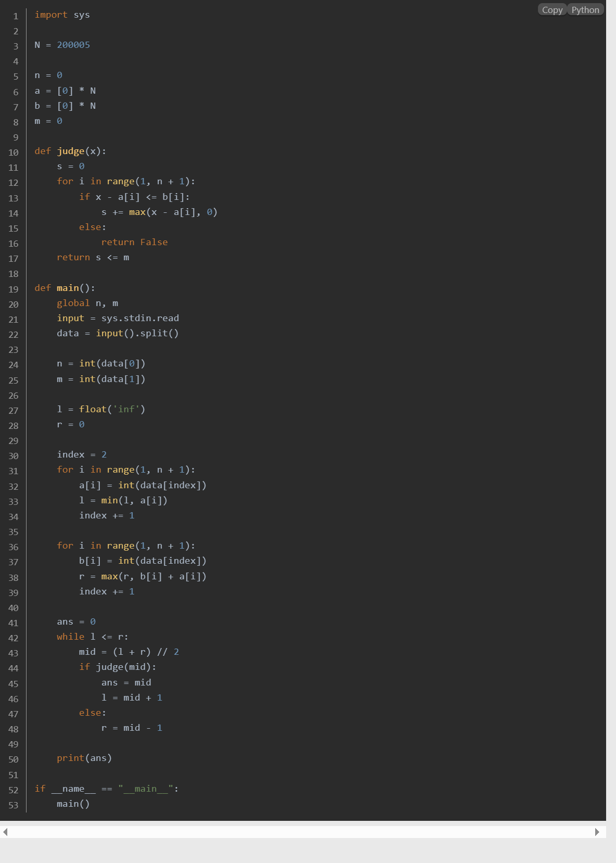
Task: Click 'a[i] = int(data[index])' line
Action: pyautogui.click(x=143, y=485)
